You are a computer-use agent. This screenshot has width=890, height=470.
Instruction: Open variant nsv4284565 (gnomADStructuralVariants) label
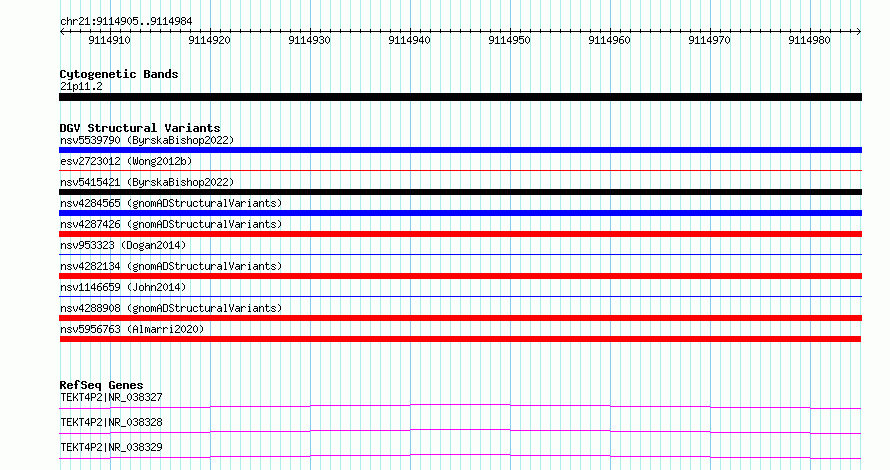171,203
